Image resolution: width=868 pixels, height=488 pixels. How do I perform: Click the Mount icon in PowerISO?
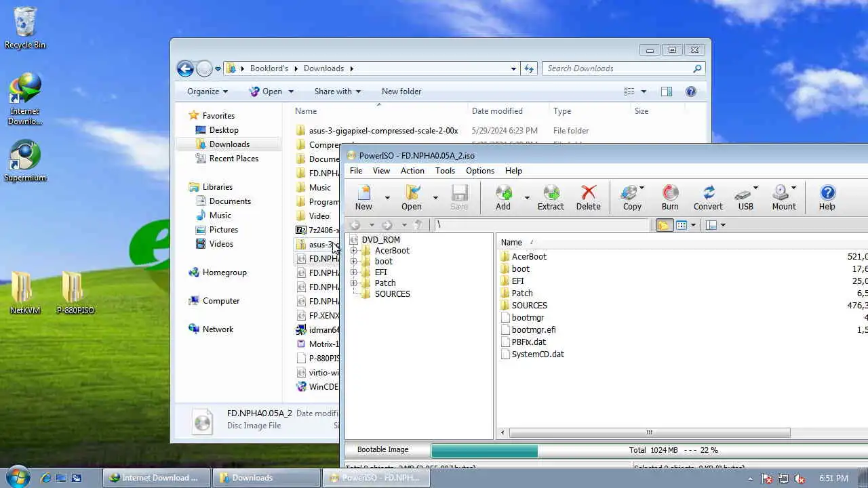tap(781, 192)
